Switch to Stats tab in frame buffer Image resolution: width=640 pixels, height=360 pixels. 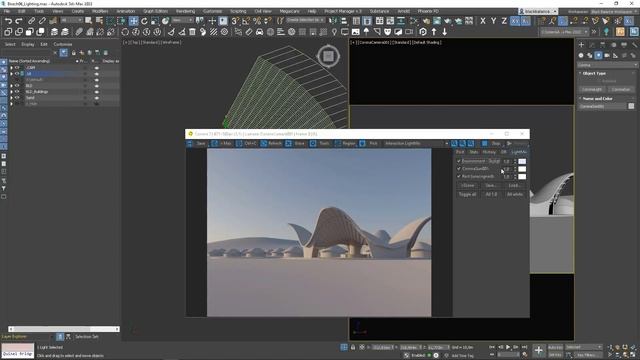click(473, 152)
